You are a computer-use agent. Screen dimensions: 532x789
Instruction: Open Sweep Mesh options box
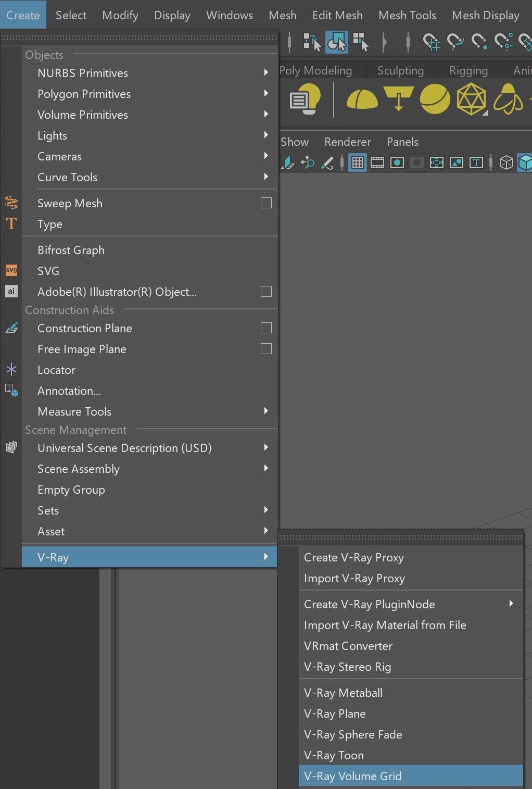tap(266, 203)
